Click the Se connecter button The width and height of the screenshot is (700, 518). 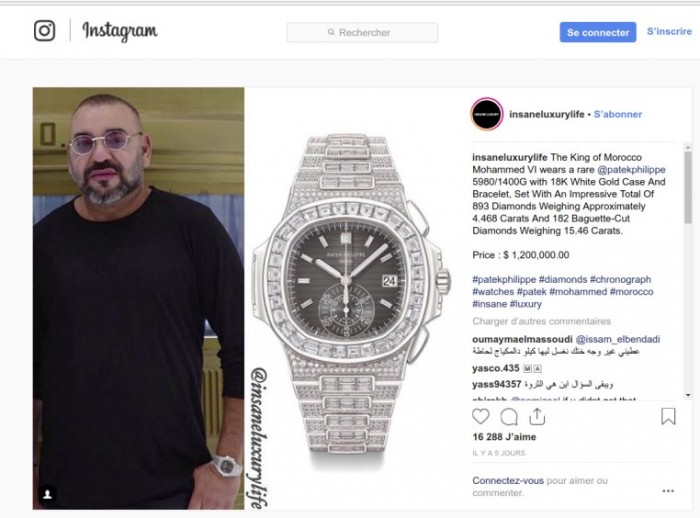pyautogui.click(x=598, y=32)
